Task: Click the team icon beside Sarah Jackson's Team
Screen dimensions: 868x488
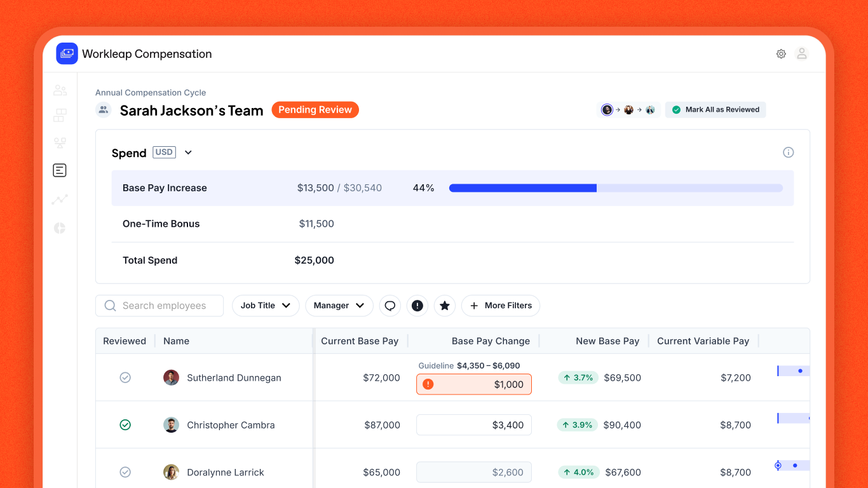Action: coord(104,110)
